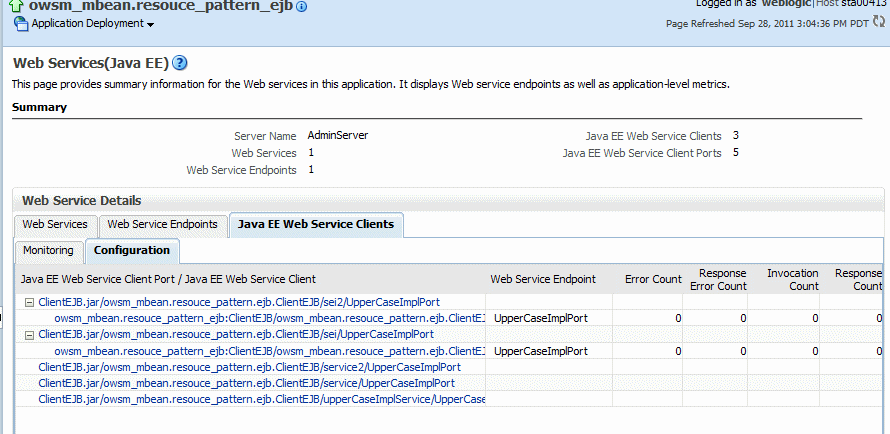This screenshot has height=434, width=890.
Task: Click the info icon beside the application name
Action: pyautogui.click(x=302, y=6)
